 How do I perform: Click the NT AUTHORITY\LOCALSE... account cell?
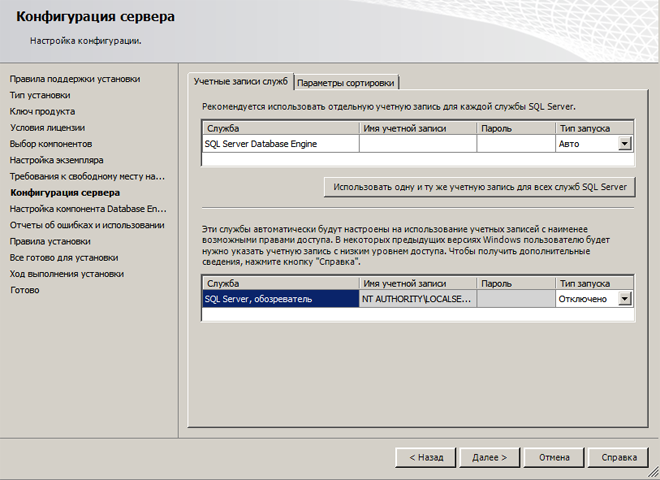click(x=418, y=299)
